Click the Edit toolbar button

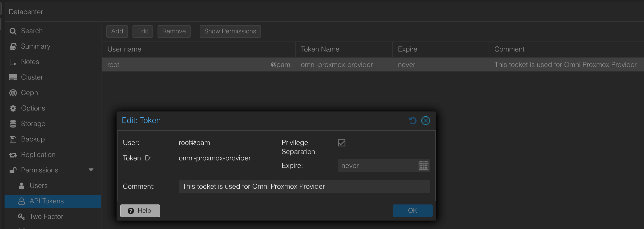143,31
